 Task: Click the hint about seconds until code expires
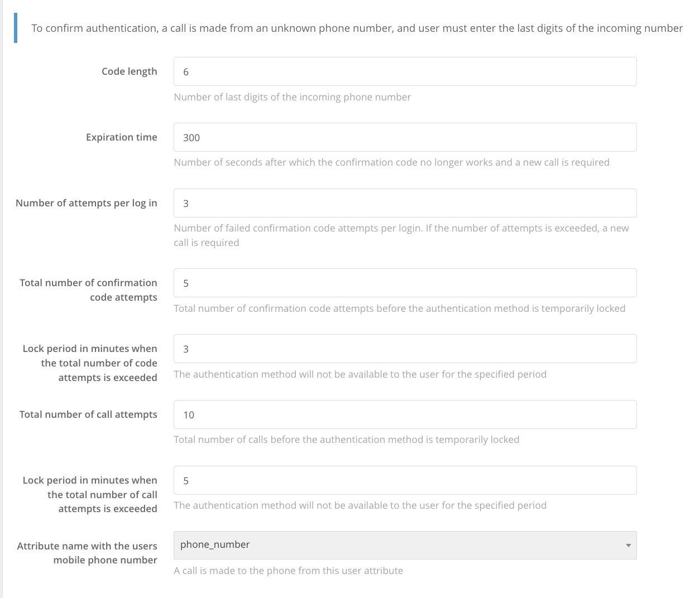click(392, 162)
